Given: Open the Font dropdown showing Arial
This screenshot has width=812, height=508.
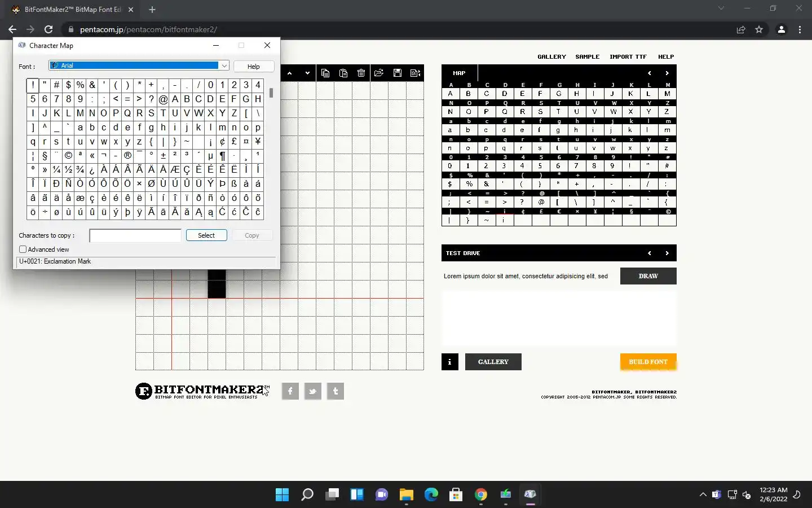Looking at the screenshot, I should pyautogui.click(x=139, y=65).
